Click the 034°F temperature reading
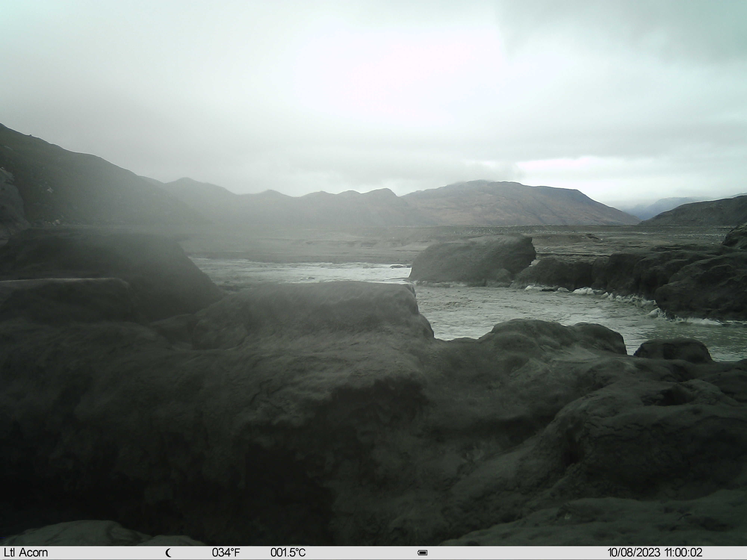This screenshot has width=747, height=560. pos(226,553)
